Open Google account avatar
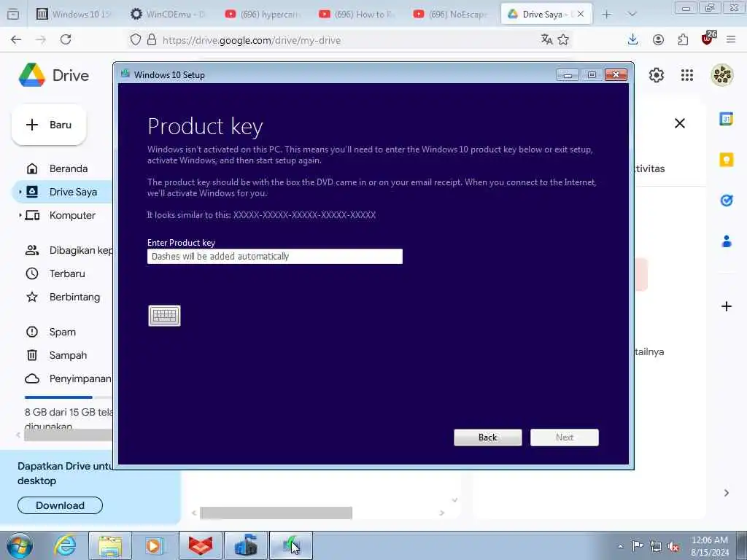 [x=722, y=75]
